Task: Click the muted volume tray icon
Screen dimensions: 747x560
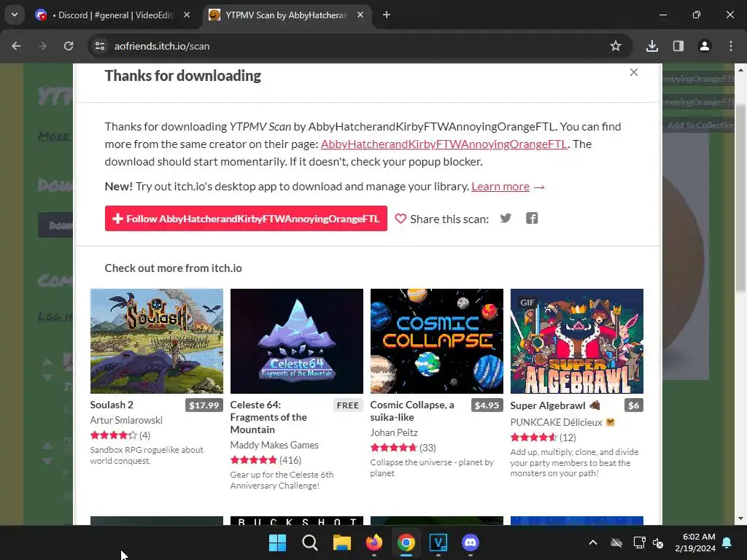Action: coord(658,542)
